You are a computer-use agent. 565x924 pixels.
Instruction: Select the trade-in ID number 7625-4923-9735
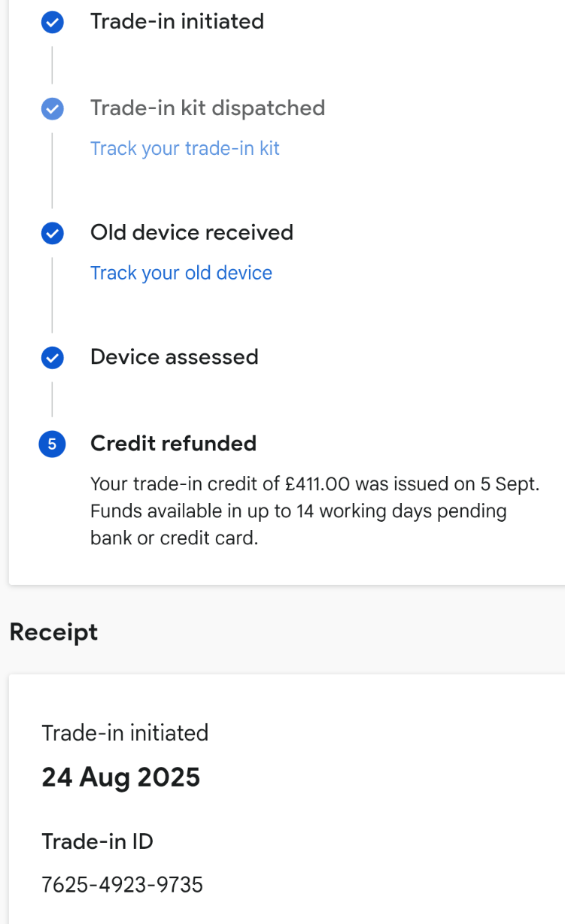coord(123,885)
